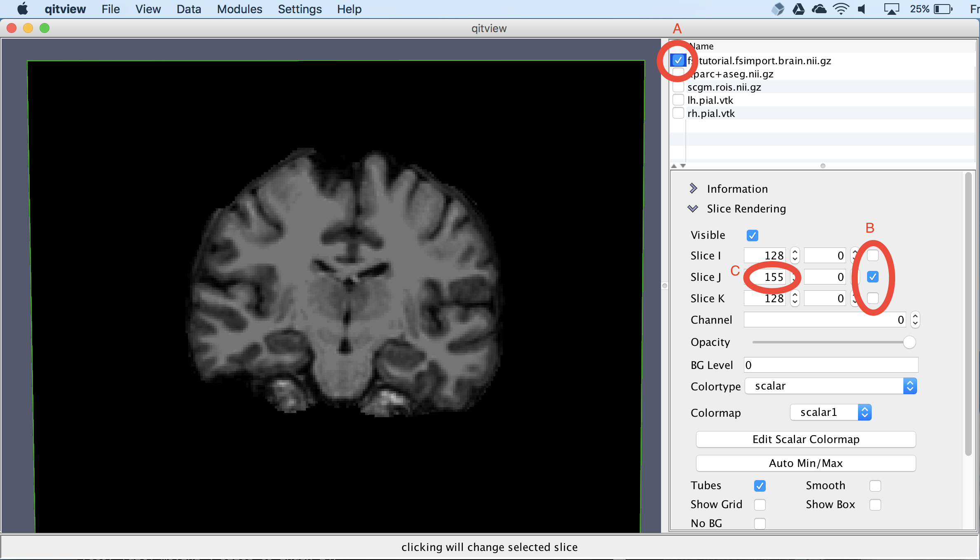The height and width of the screenshot is (560, 980).
Task: Uncheck the Tubes checkbox
Action: [x=760, y=486]
